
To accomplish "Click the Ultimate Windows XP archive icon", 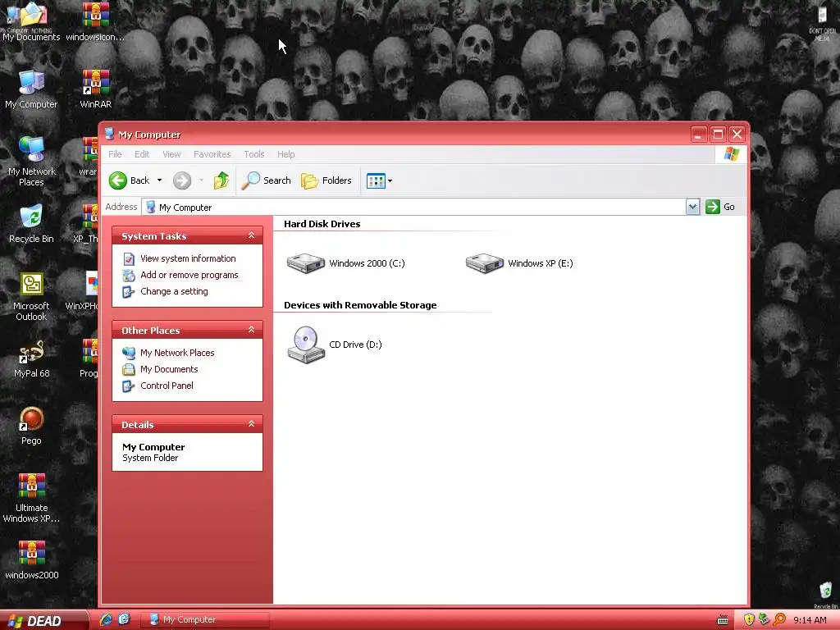I will tap(31, 498).
